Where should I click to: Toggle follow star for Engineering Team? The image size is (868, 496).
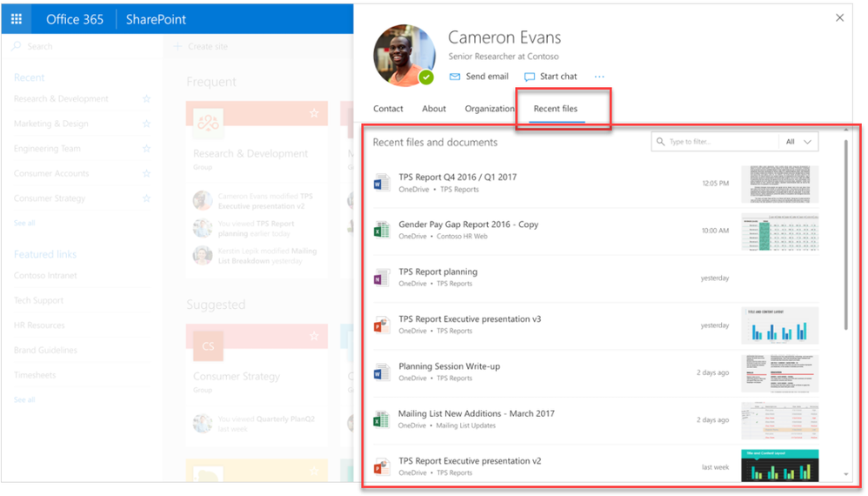[x=146, y=148]
